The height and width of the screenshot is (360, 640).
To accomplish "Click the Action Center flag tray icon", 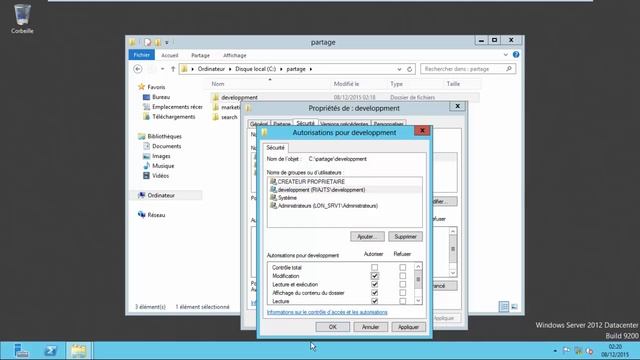I will pyautogui.click(x=567, y=351).
